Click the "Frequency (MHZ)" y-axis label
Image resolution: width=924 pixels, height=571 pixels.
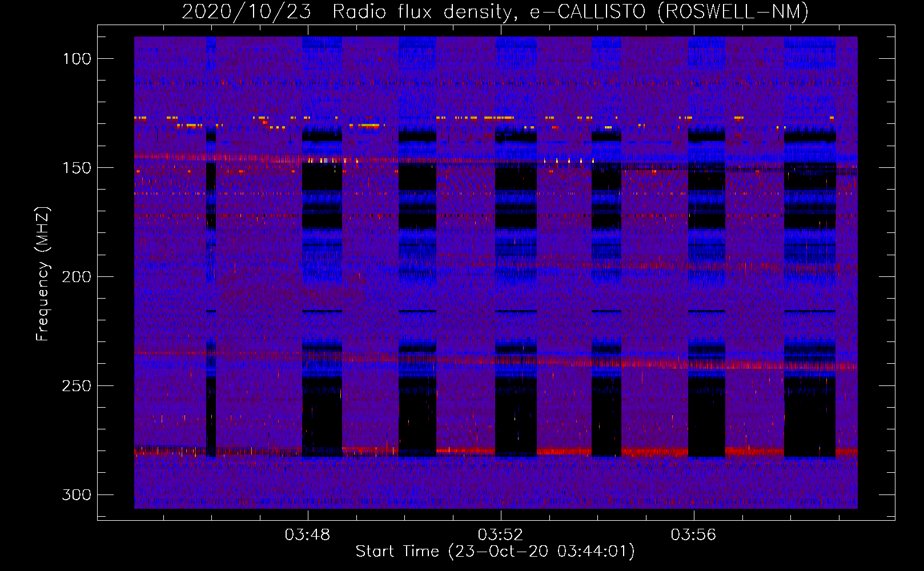click(43, 274)
